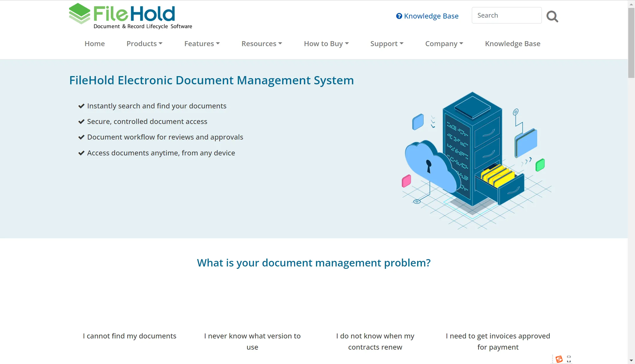Expand the Features navigation dropdown
The width and height of the screenshot is (635, 364).
202,43
